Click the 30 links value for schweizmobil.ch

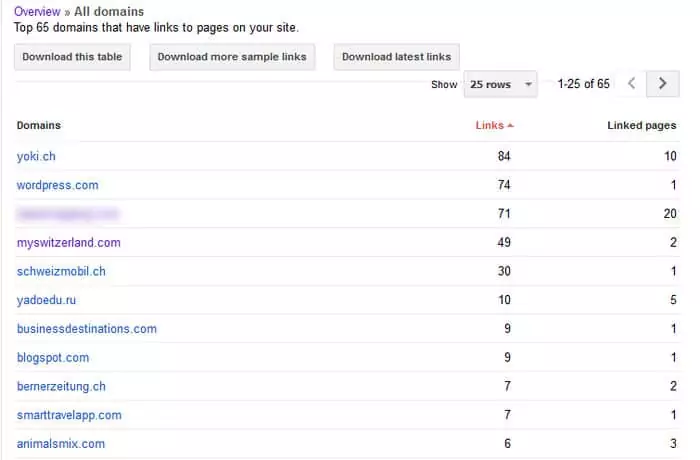(x=504, y=271)
